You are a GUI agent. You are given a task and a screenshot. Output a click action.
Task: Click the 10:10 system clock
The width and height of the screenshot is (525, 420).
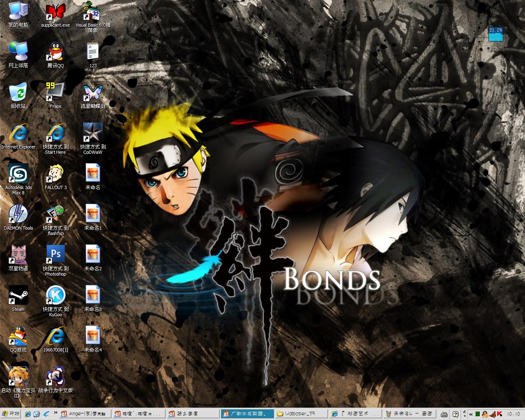[514, 414]
